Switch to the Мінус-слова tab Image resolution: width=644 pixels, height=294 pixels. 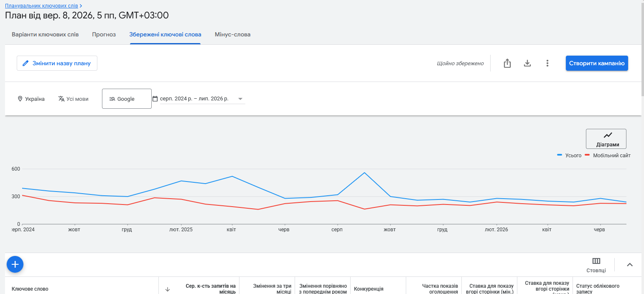tap(233, 34)
